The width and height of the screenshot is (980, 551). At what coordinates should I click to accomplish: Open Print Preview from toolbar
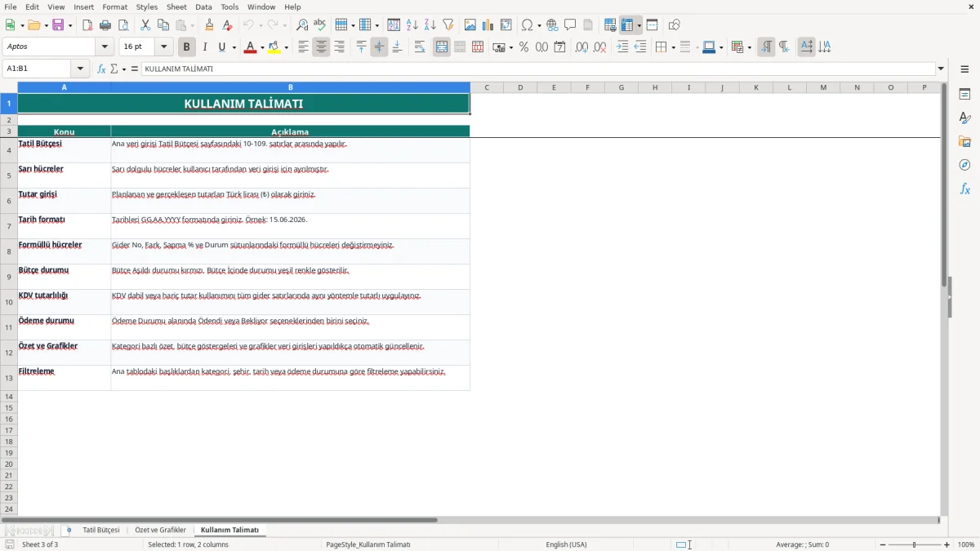[x=123, y=25]
